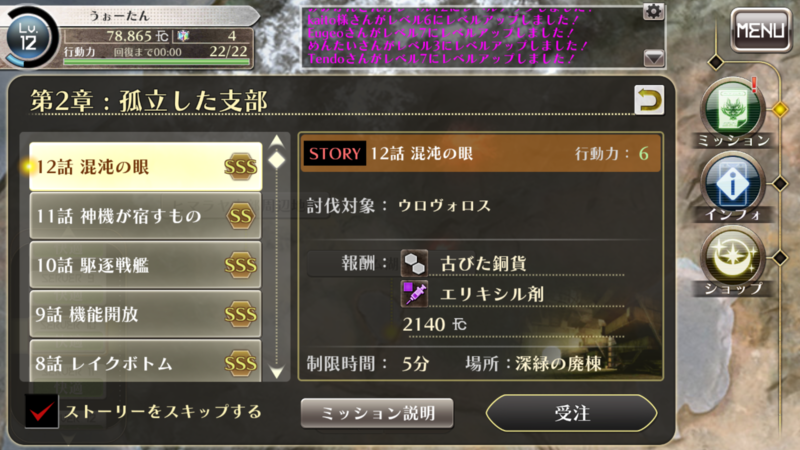Image resolution: width=800 pixels, height=450 pixels.
Task: Select mission 9話 機能開放
Action: pos(145,314)
